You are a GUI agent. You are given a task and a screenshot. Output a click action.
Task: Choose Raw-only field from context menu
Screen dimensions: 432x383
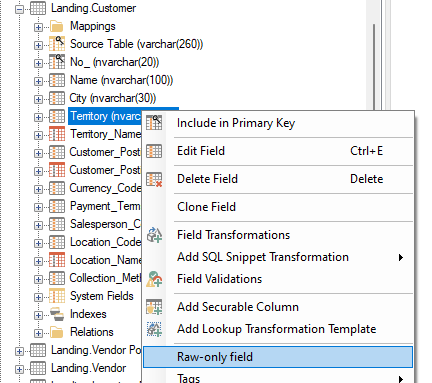point(278,357)
